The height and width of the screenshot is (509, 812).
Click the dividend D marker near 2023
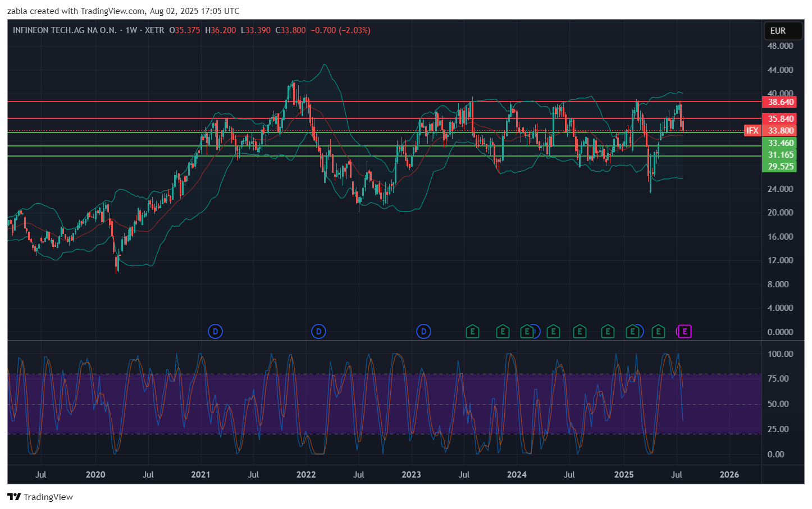pos(423,332)
